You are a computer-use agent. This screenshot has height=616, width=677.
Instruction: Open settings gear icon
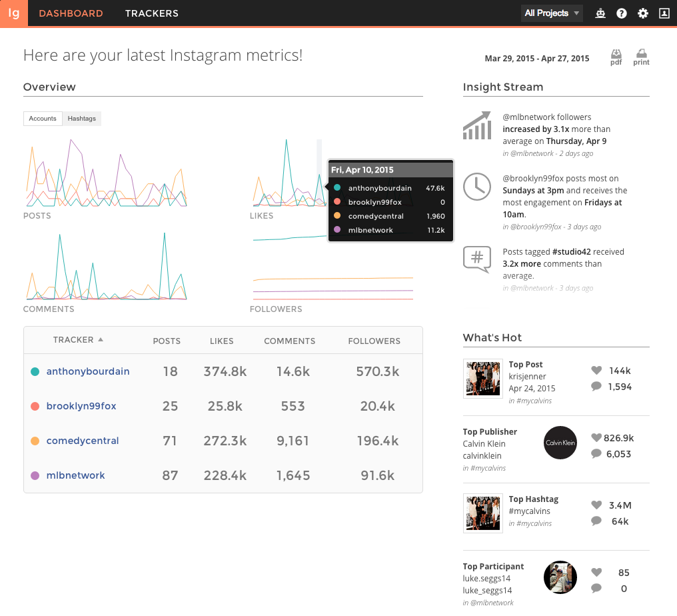pos(643,13)
